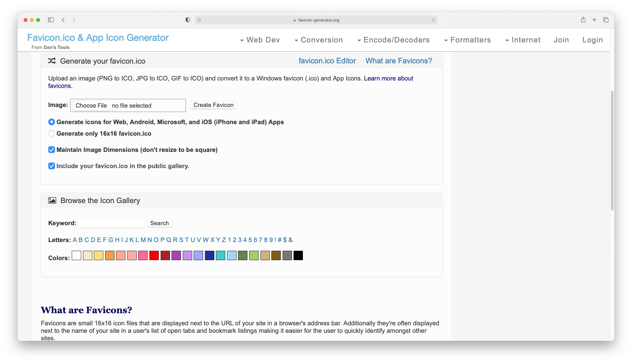Show tab overview using the tabs icon
Image resolution: width=632 pixels, height=364 pixels.
tap(606, 19)
